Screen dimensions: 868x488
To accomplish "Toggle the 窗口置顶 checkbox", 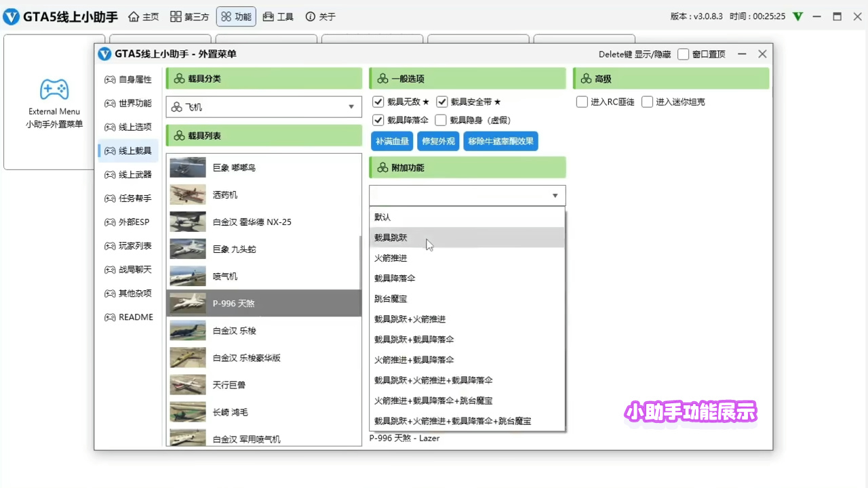I will tap(684, 54).
